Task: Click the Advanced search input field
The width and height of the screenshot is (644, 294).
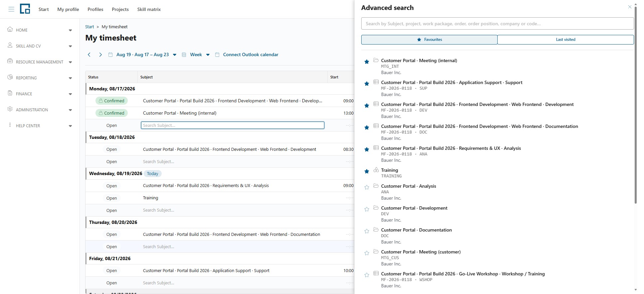Action: pos(497,24)
